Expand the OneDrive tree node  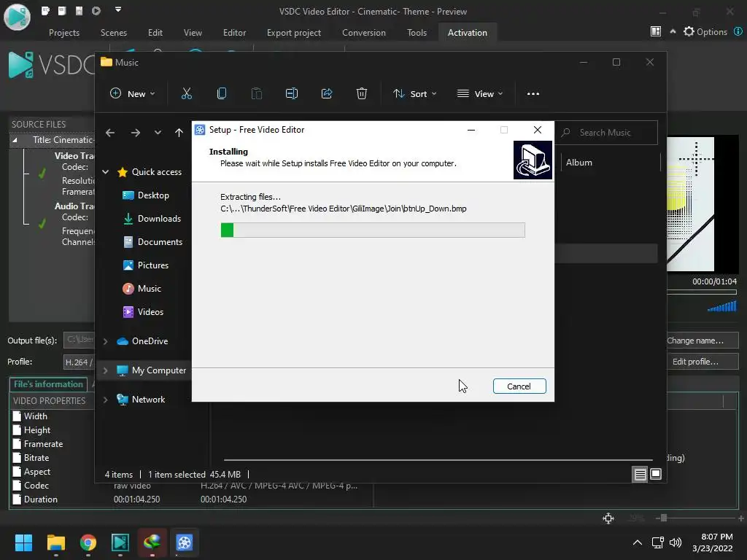point(105,341)
